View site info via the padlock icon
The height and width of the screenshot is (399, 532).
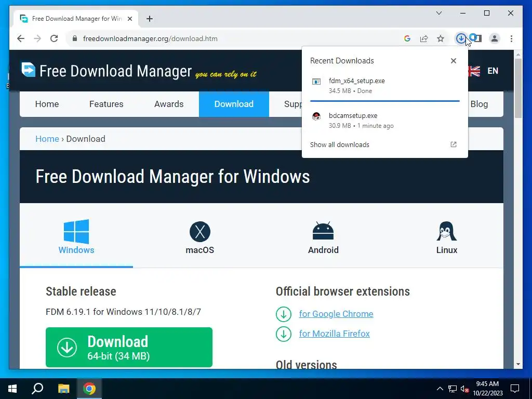(75, 38)
